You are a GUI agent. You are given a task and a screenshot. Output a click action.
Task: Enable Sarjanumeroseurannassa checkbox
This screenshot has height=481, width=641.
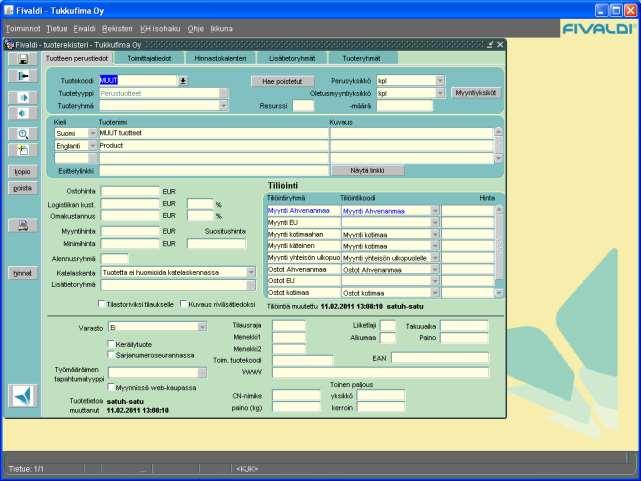[111, 355]
